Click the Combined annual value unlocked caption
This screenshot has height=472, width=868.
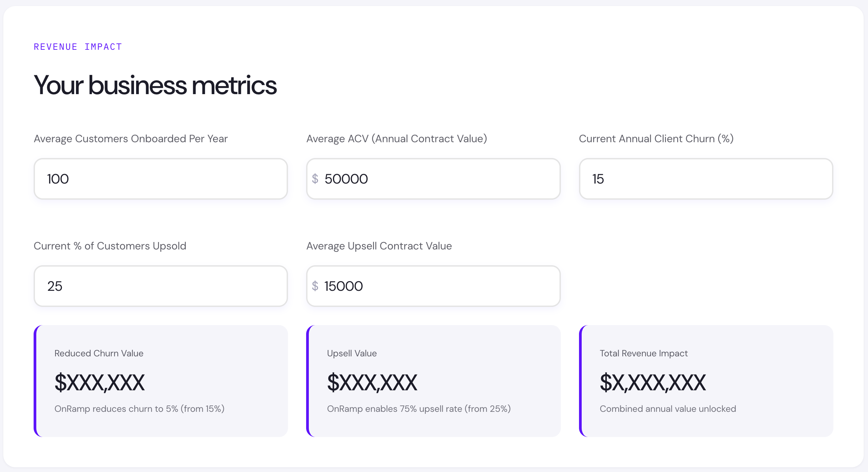pos(668,408)
